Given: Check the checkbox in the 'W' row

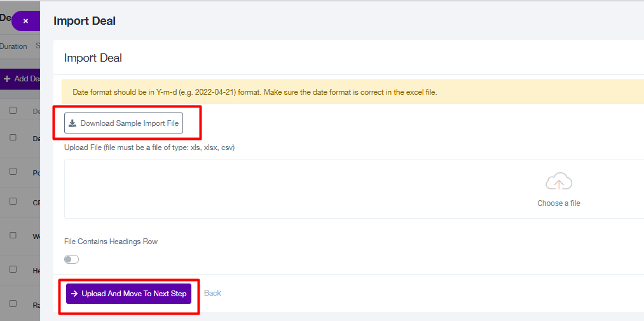Looking at the screenshot, I should (x=13, y=235).
